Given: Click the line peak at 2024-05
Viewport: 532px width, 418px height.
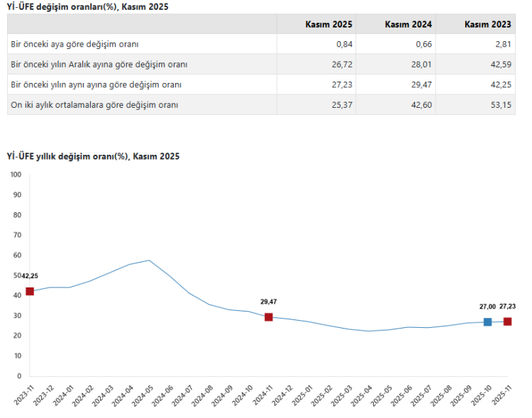Looking at the screenshot, I should tap(149, 260).
